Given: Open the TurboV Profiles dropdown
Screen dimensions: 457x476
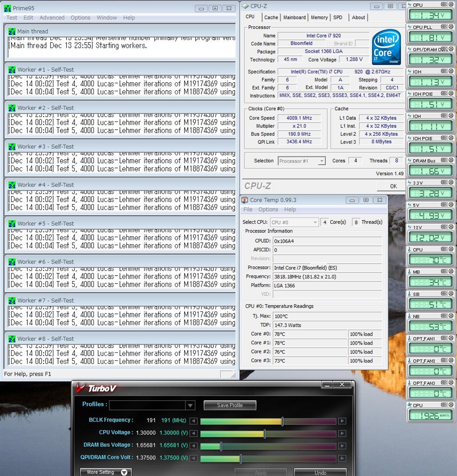Looking at the screenshot, I should pos(190,405).
